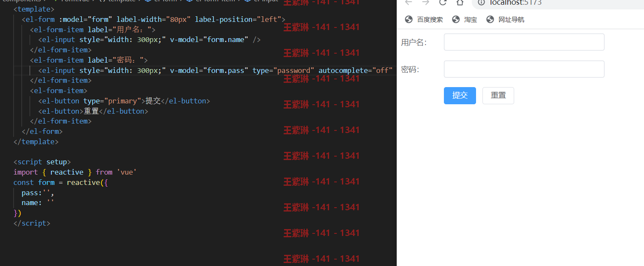This screenshot has height=266, width=644.
Task: Click the closing </script> tag line
Action: click(32, 223)
